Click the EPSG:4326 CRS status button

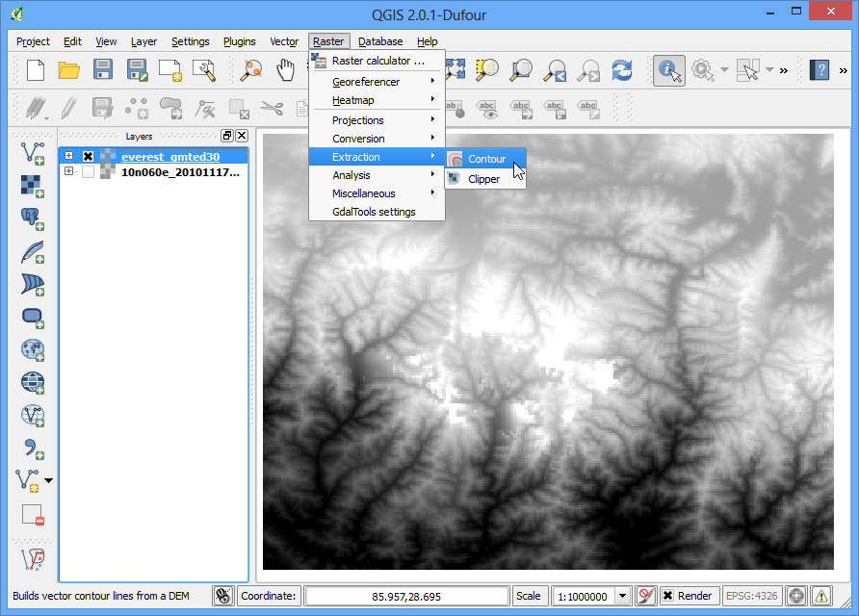point(750,596)
